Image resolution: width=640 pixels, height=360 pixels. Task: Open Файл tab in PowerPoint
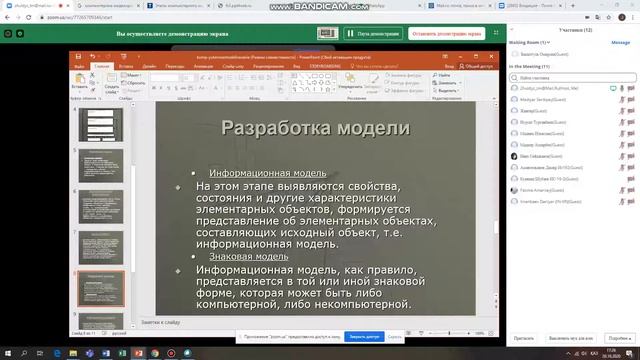tap(79, 66)
